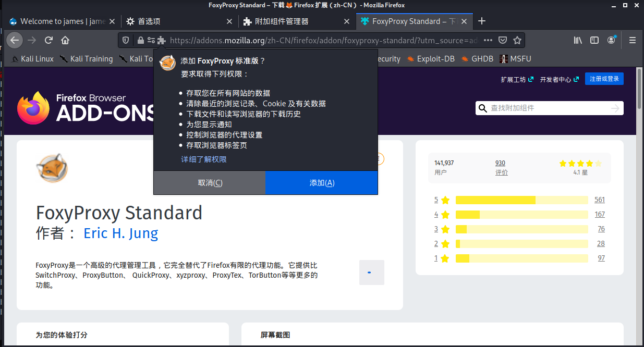
Task: Click the 3-star yellow rating bar
Action: [521, 229]
